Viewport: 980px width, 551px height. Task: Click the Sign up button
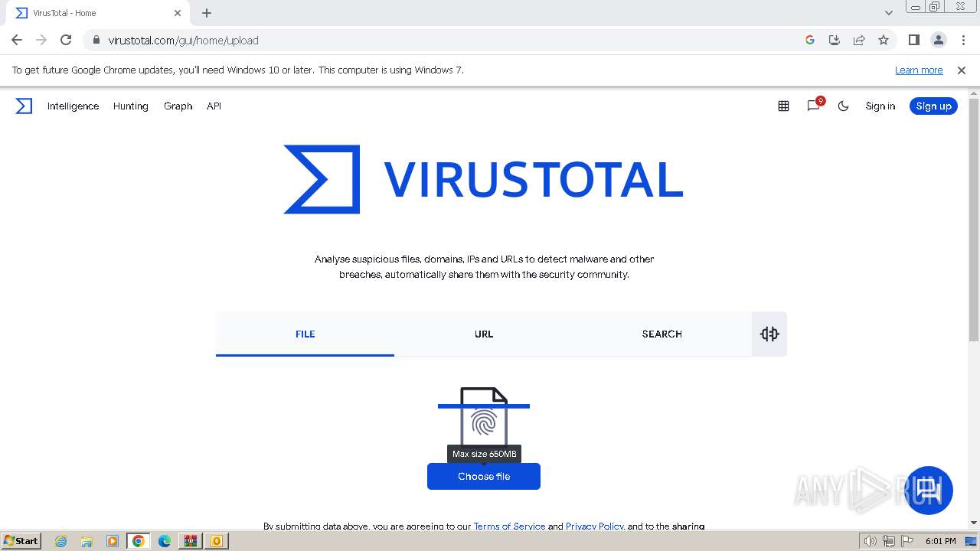point(933,106)
